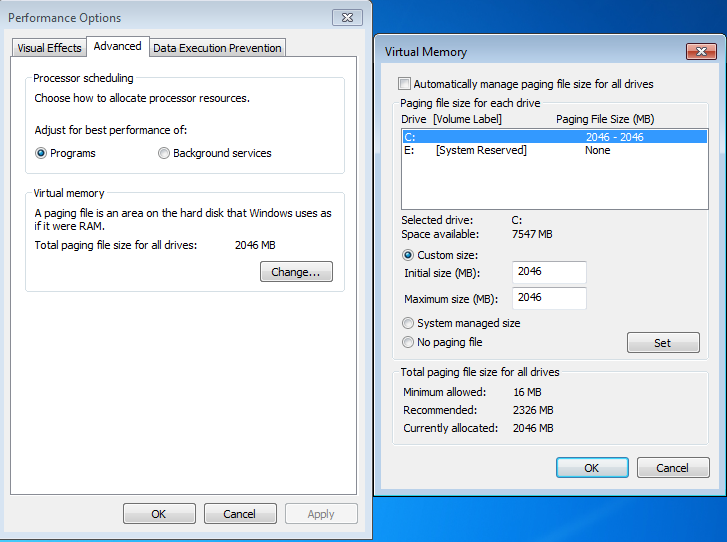The height and width of the screenshot is (542, 727).
Task: Enable automatically manage paging file size checkbox
Action: tap(404, 84)
